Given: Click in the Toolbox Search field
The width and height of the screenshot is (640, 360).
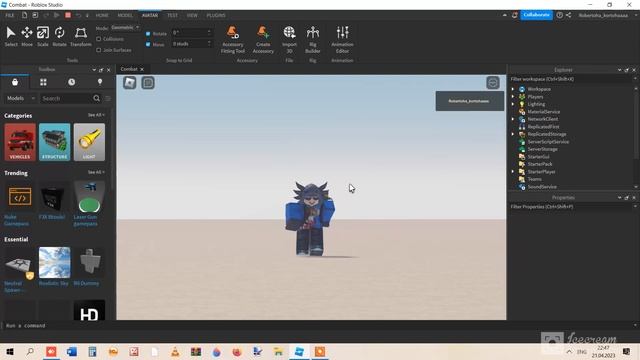Looking at the screenshot, I should [x=66, y=98].
